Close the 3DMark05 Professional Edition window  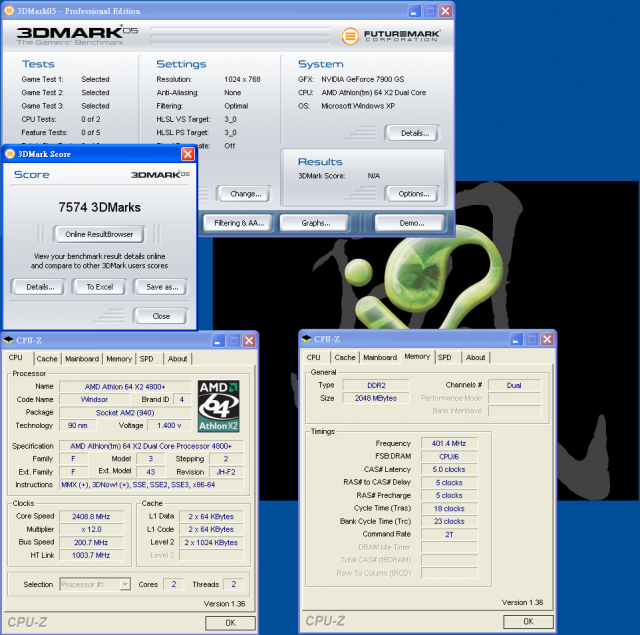tap(445, 11)
